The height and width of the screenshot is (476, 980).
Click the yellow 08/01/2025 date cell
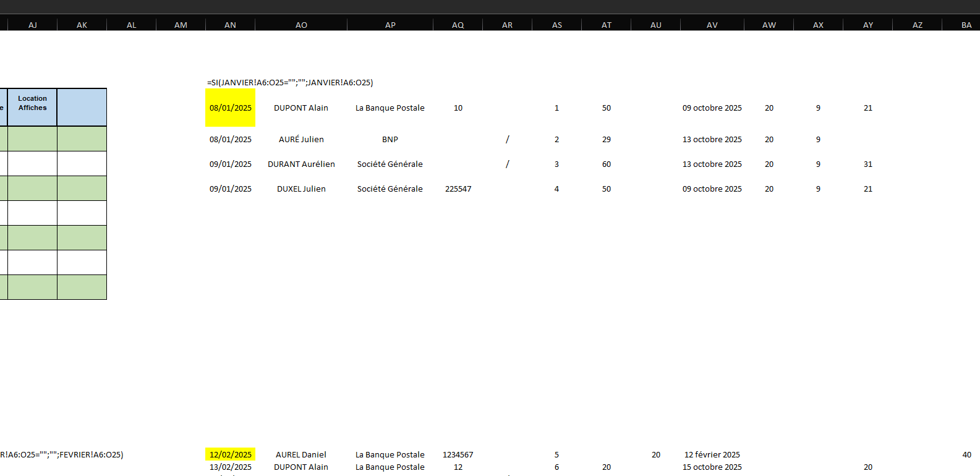[x=231, y=108]
